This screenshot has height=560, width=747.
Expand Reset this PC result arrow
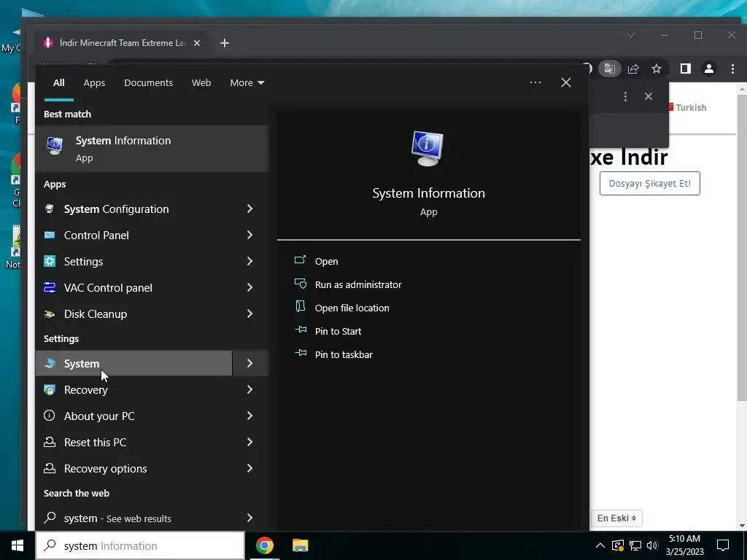click(250, 442)
